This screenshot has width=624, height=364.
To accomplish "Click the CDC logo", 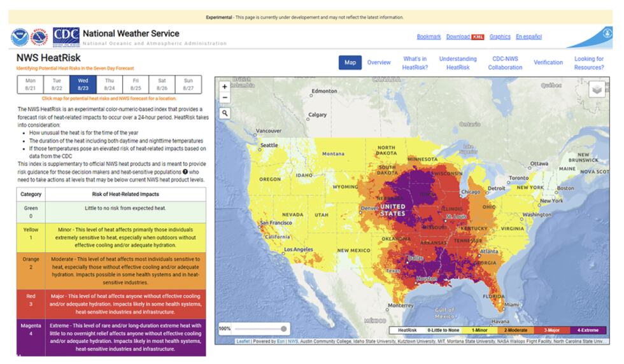I will pos(66,37).
